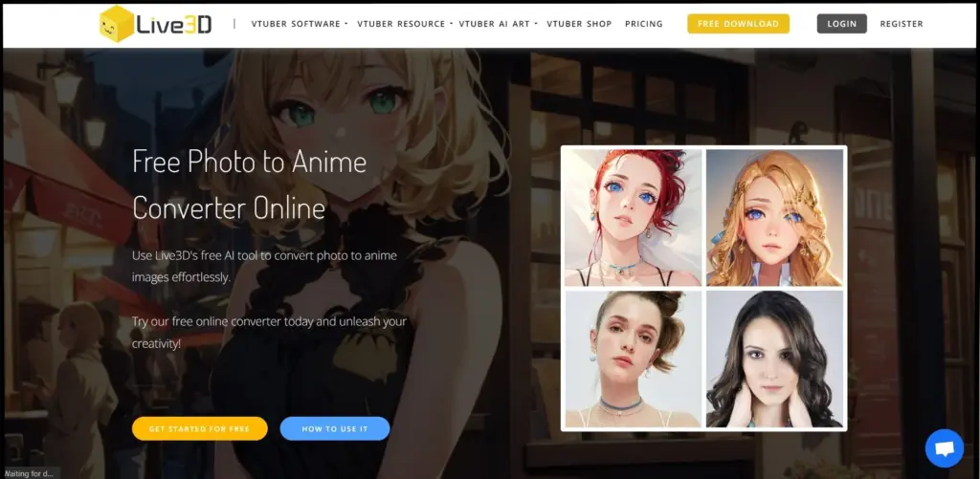Image resolution: width=980 pixels, height=479 pixels.
Task: Open the VTuber Shop page
Action: tap(579, 24)
